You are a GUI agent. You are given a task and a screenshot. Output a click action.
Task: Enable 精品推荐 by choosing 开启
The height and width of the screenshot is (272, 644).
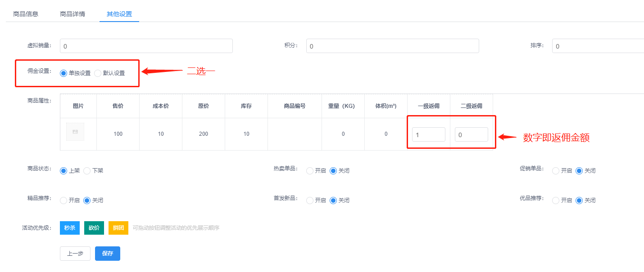pyautogui.click(x=63, y=201)
